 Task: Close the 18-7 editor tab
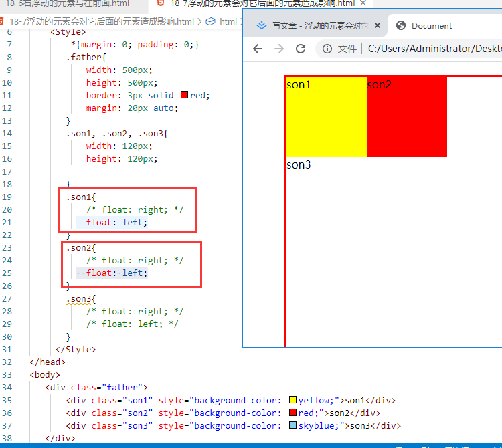pos(363,3)
